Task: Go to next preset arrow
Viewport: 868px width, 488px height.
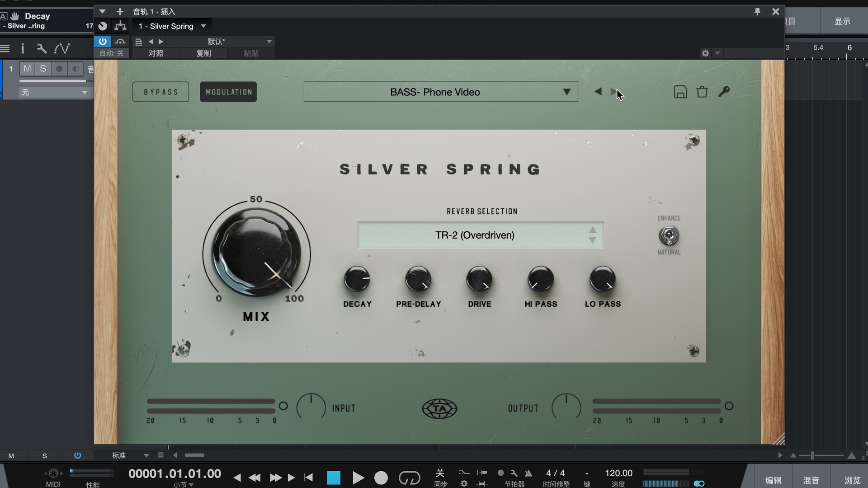Action: 613,92
